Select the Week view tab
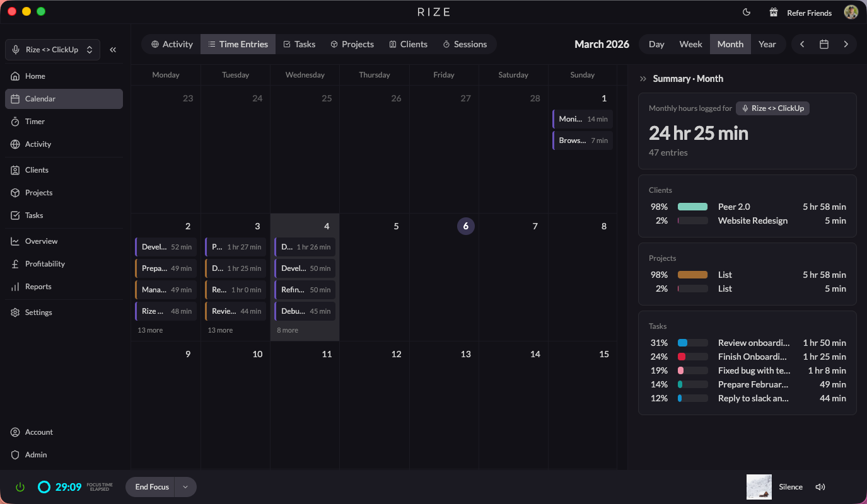 pos(690,44)
